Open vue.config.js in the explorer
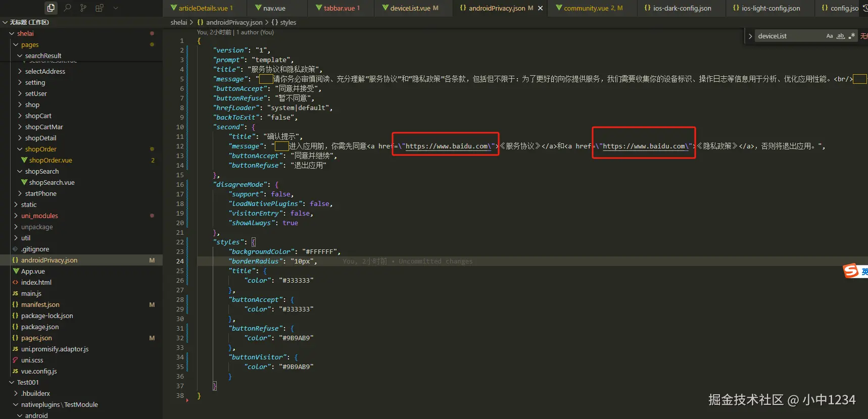The image size is (868, 419). click(39, 371)
